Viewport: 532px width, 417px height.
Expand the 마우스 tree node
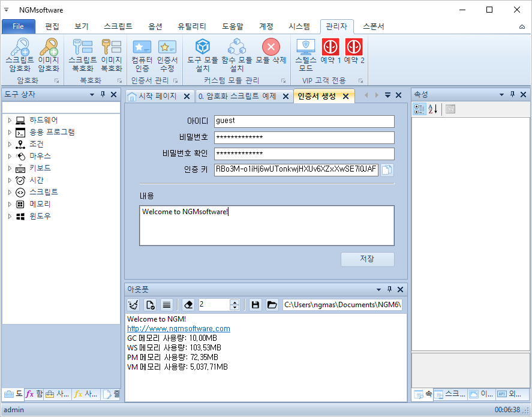tap(10, 156)
